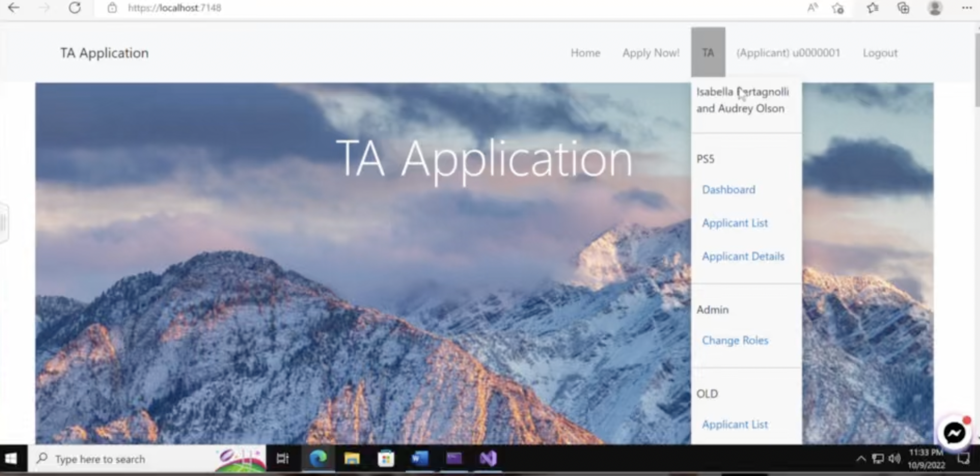Click the browser address bar URL

coord(175,8)
